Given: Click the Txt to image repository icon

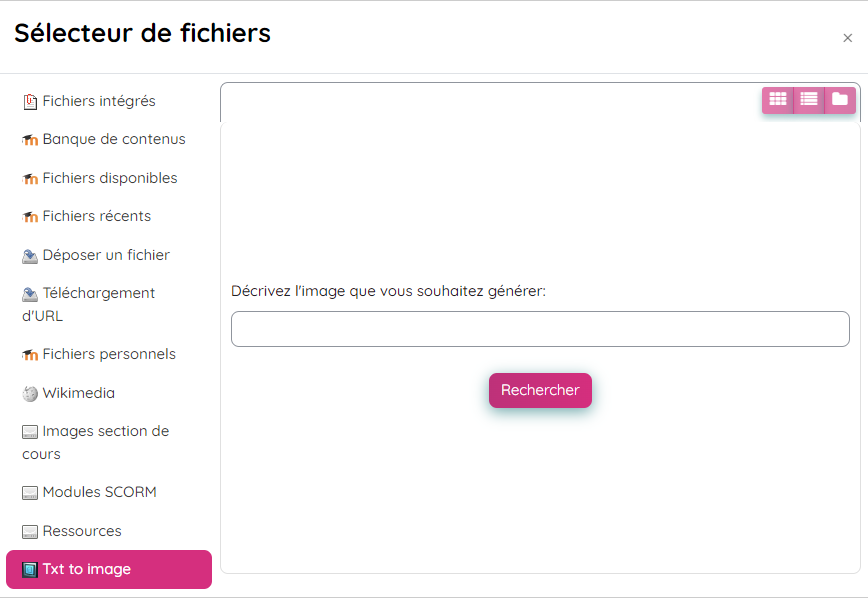Looking at the screenshot, I should (30, 570).
